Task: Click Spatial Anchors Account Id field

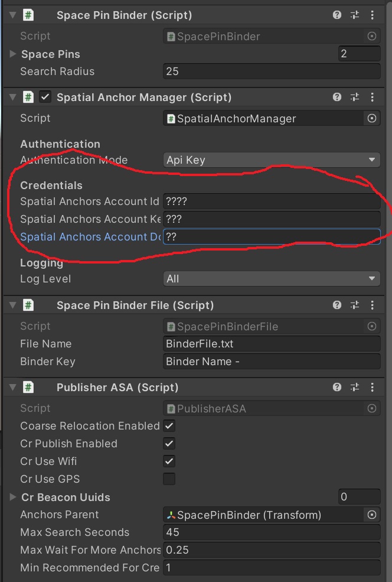Action: click(x=272, y=201)
